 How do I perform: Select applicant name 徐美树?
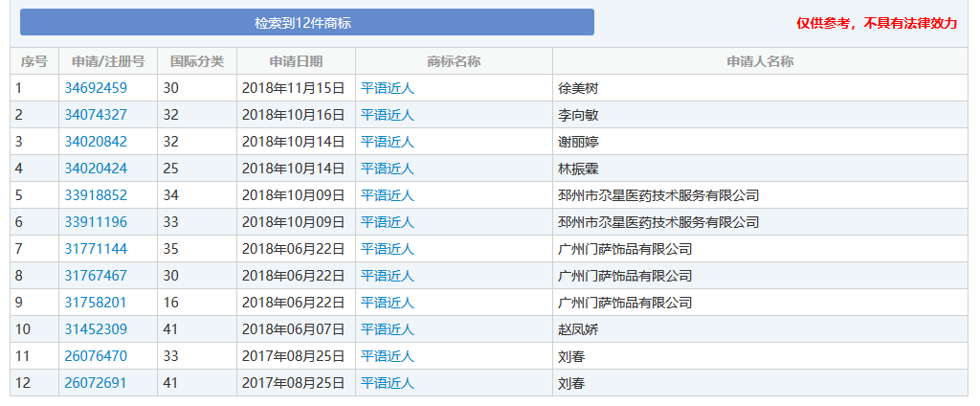[578, 89]
